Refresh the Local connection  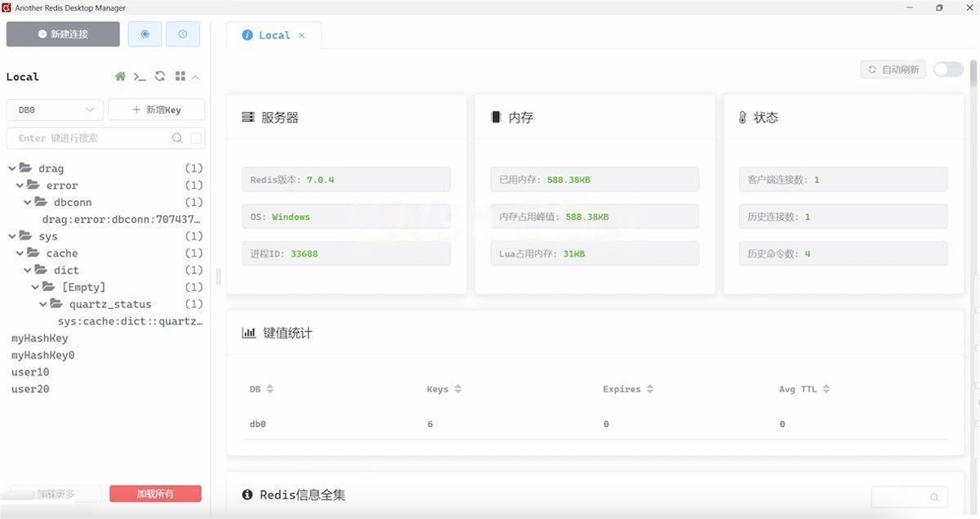[x=160, y=76]
